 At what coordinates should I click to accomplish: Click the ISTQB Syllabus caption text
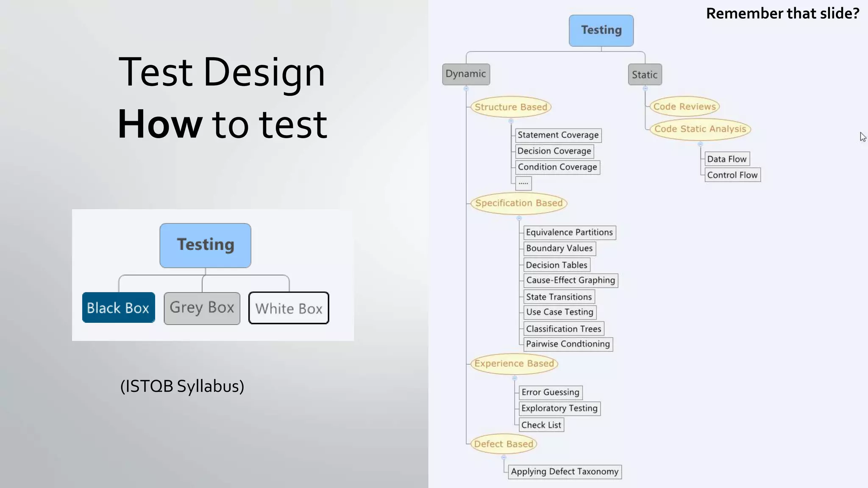click(x=182, y=386)
